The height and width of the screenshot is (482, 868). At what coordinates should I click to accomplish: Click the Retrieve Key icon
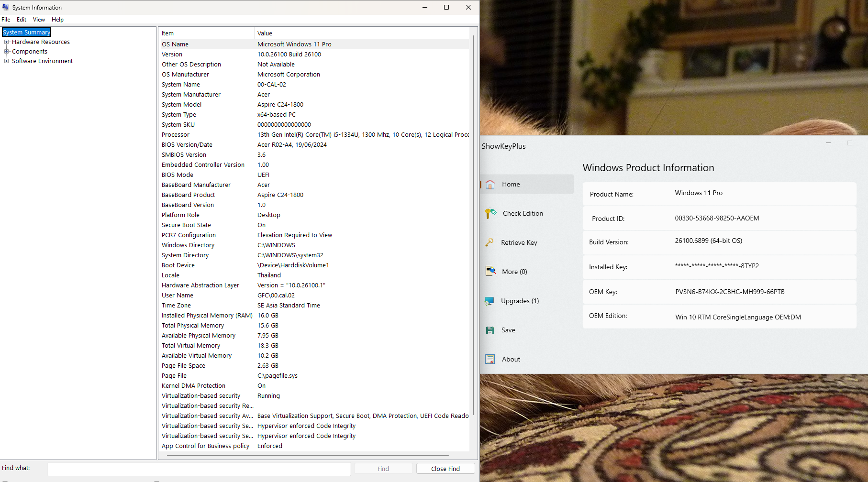pos(490,243)
